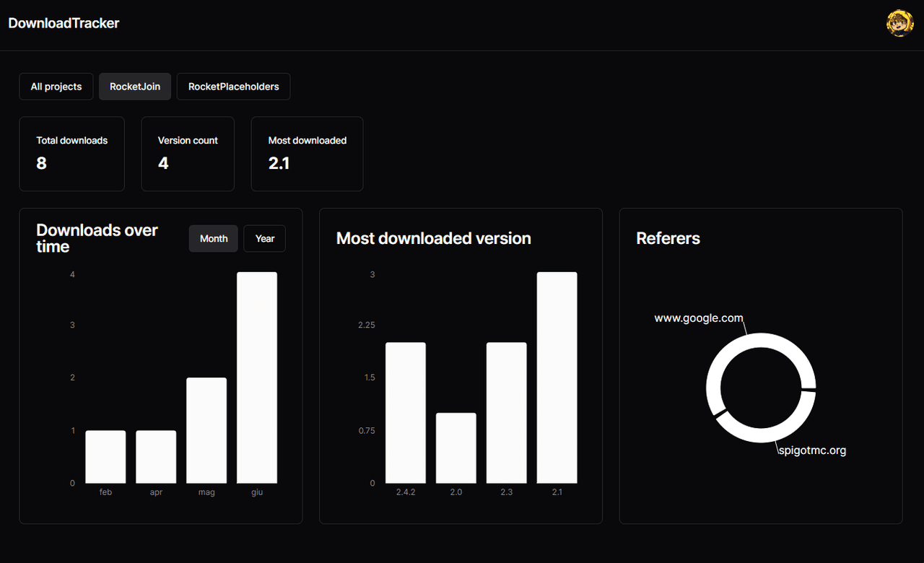Click the Version count card
This screenshot has width=924, height=563.
(x=188, y=154)
